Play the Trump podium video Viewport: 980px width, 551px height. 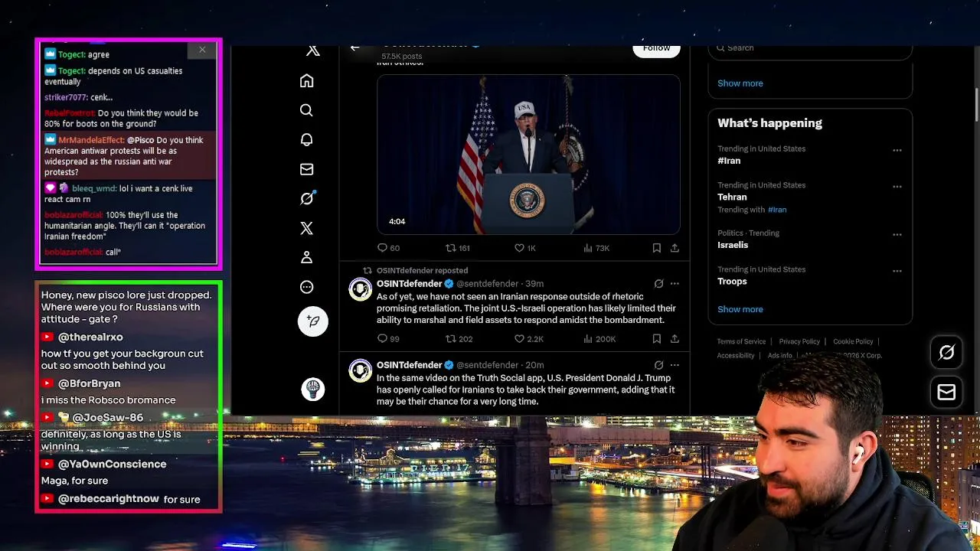(528, 154)
